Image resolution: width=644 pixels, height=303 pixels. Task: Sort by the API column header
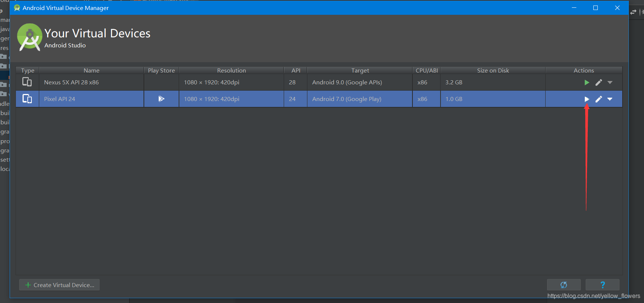[x=296, y=70]
